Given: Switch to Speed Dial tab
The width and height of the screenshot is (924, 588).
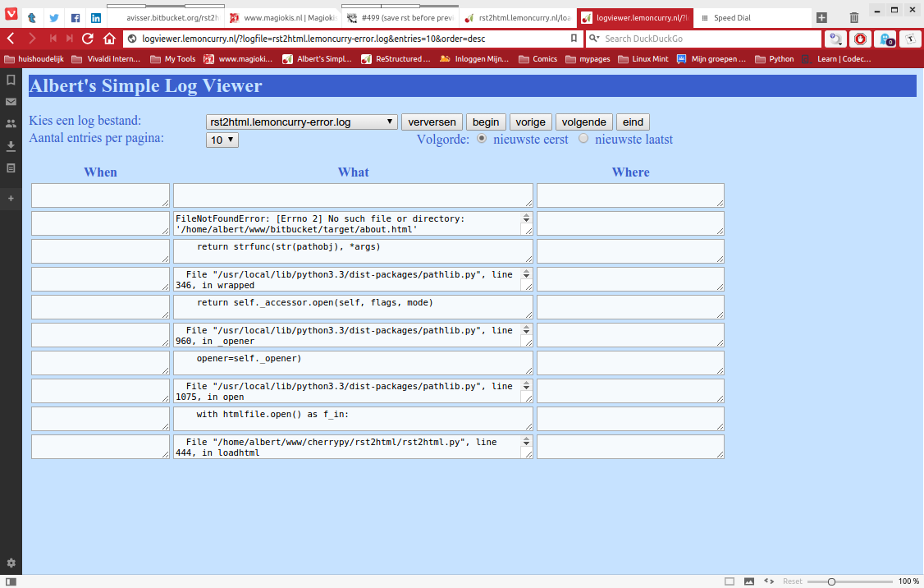Looking at the screenshot, I should [x=752, y=18].
